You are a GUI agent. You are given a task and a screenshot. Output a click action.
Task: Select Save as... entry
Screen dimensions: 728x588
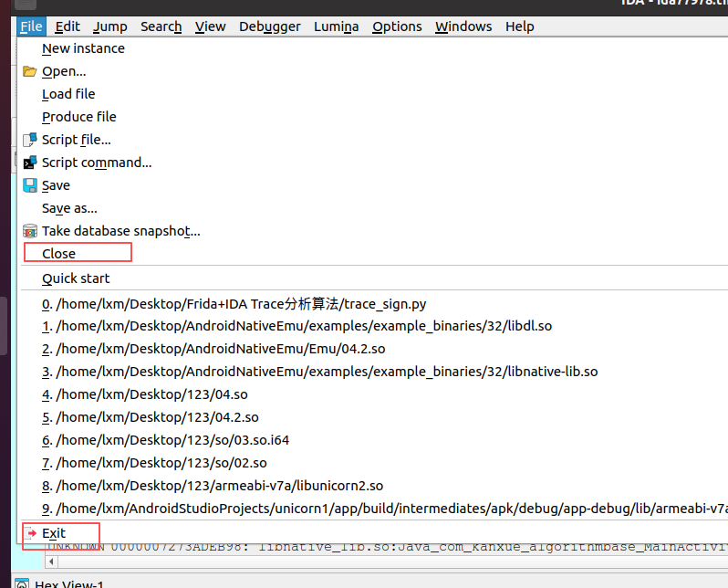click(374, 208)
